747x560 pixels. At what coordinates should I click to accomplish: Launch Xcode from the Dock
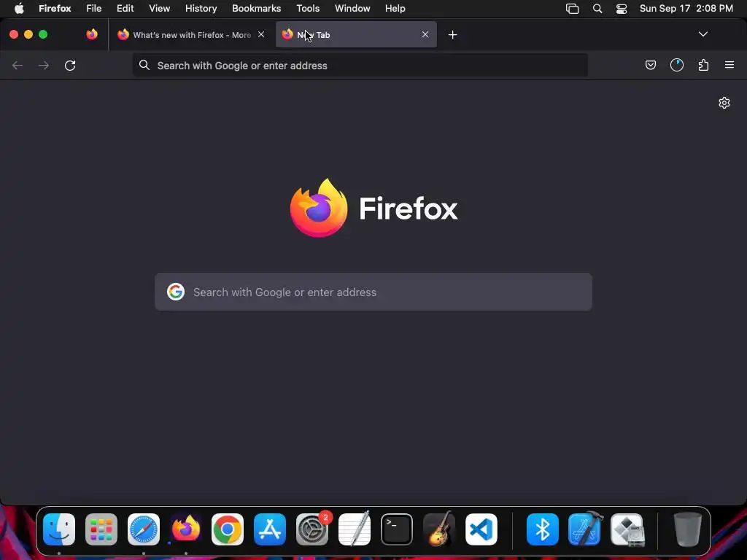click(x=585, y=529)
